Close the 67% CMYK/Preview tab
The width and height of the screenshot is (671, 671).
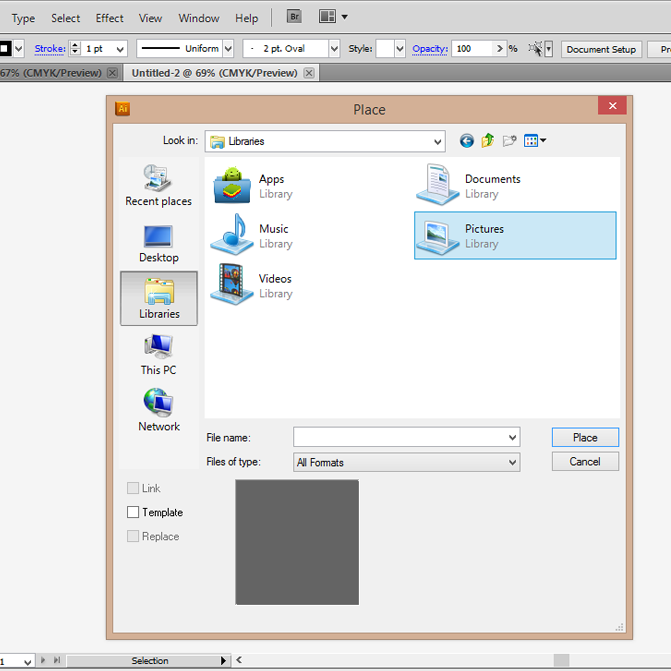(112, 73)
